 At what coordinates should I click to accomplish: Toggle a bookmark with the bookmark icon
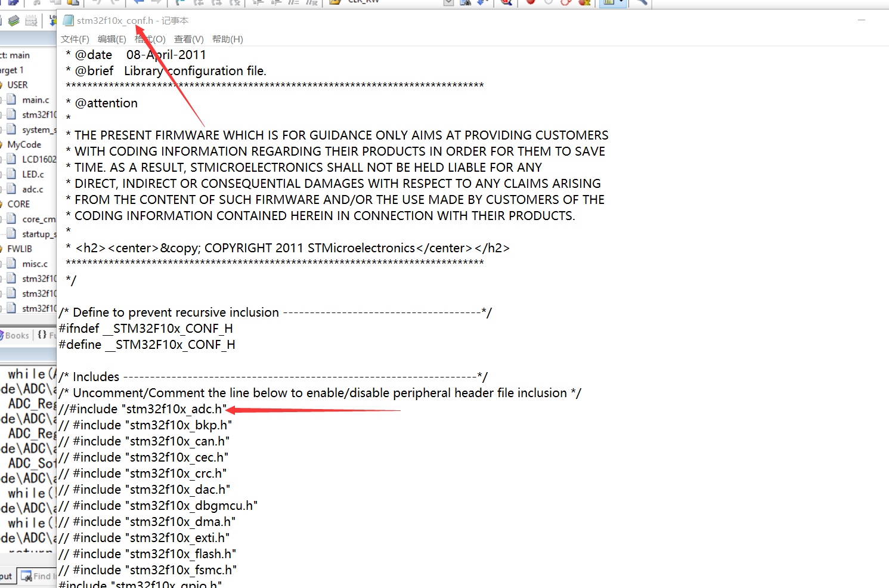[x=178, y=4]
